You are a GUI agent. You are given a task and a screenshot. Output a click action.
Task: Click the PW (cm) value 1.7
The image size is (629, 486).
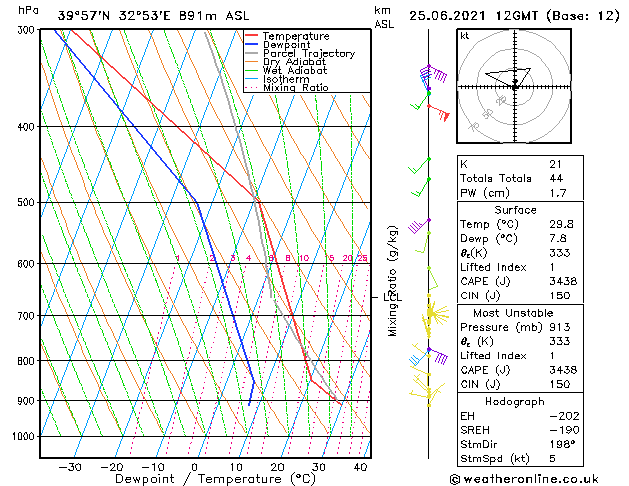click(558, 193)
